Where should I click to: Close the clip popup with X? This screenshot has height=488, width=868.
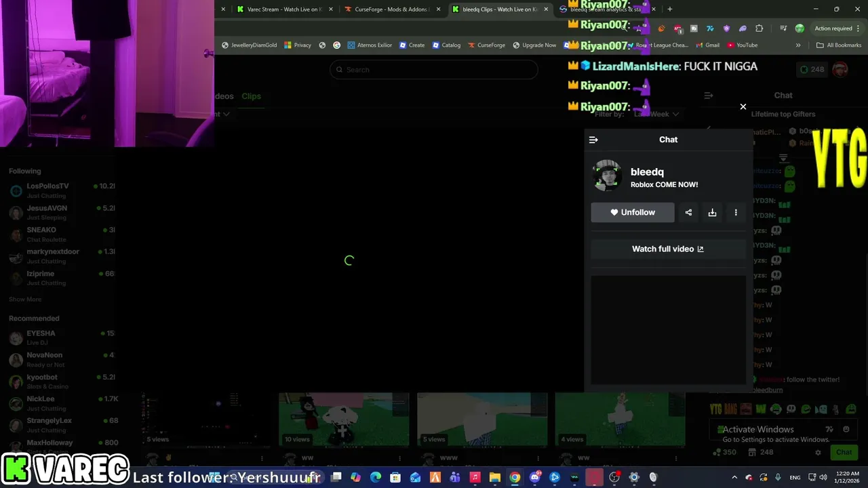coord(743,106)
